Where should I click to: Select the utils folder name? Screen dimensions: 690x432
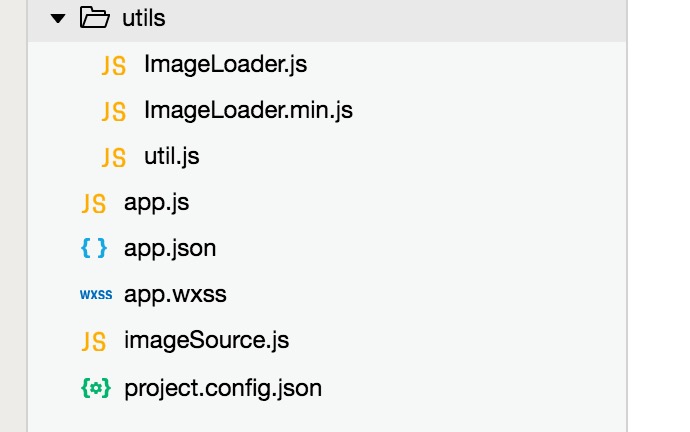(x=144, y=18)
